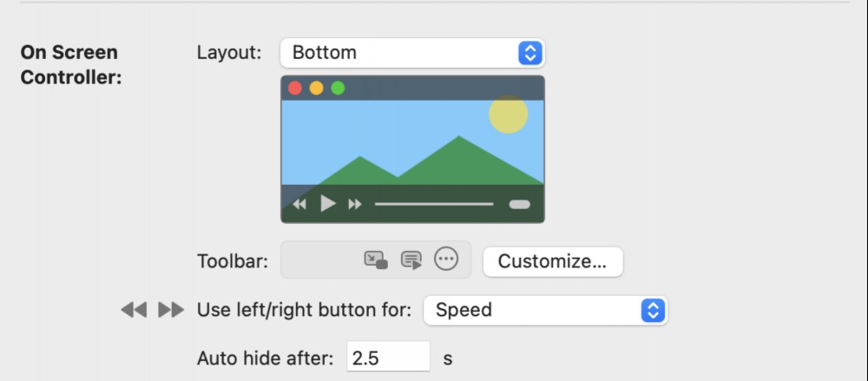
Task: Click the grey pill in the preview control bar
Action: [519, 204]
